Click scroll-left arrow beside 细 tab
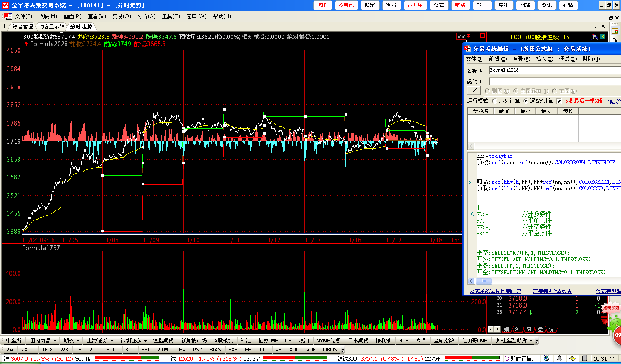 [491, 329]
